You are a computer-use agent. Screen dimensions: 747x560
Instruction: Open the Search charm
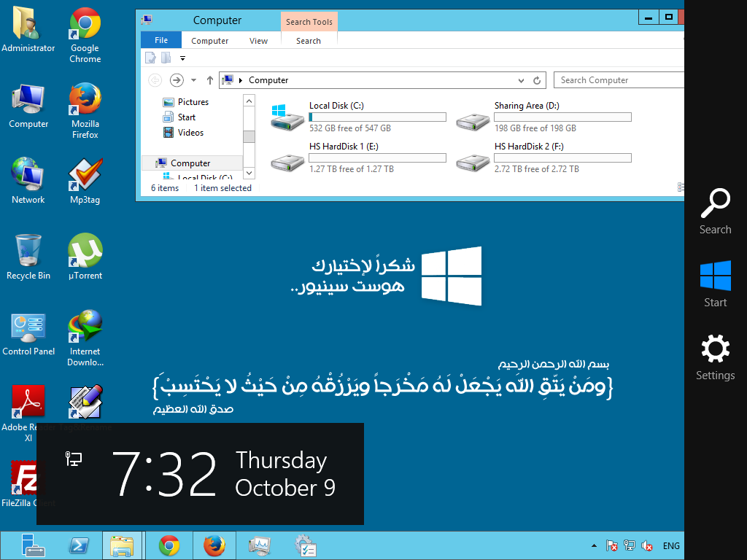[x=715, y=211]
